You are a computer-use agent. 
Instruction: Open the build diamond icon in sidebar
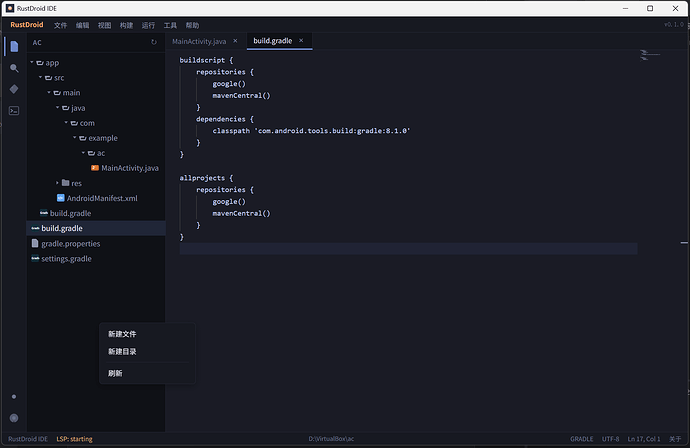[14, 89]
